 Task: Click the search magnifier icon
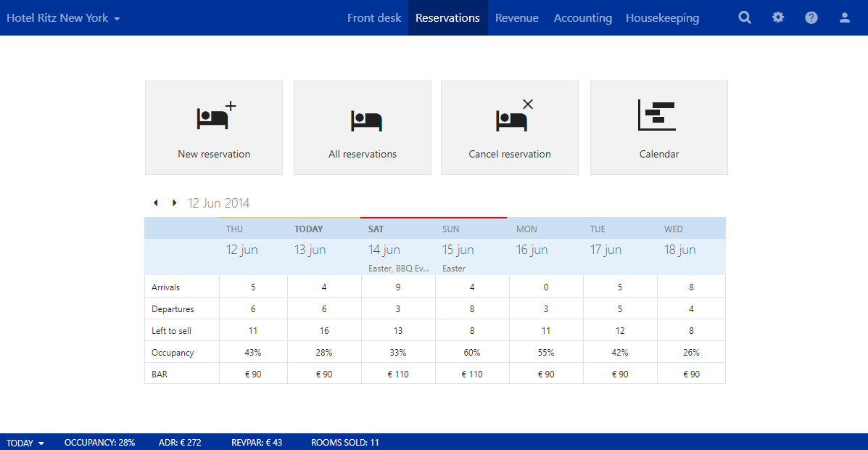[x=745, y=17]
